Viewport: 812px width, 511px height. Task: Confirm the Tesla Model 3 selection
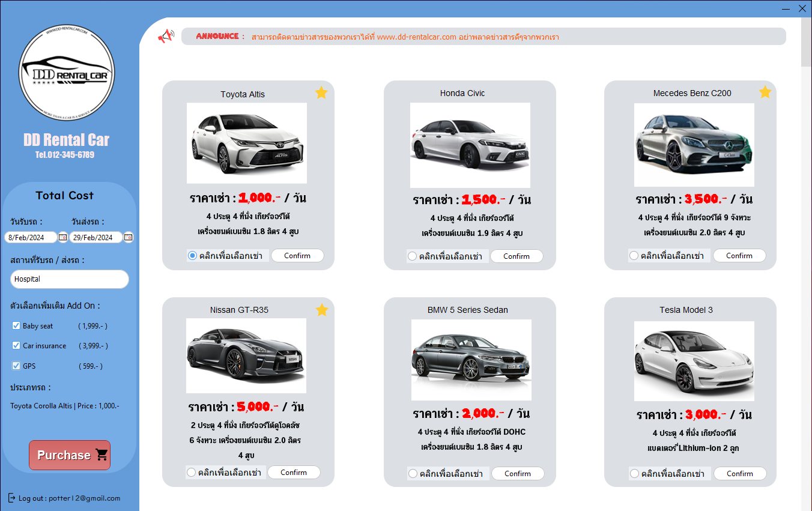pyautogui.click(x=740, y=474)
